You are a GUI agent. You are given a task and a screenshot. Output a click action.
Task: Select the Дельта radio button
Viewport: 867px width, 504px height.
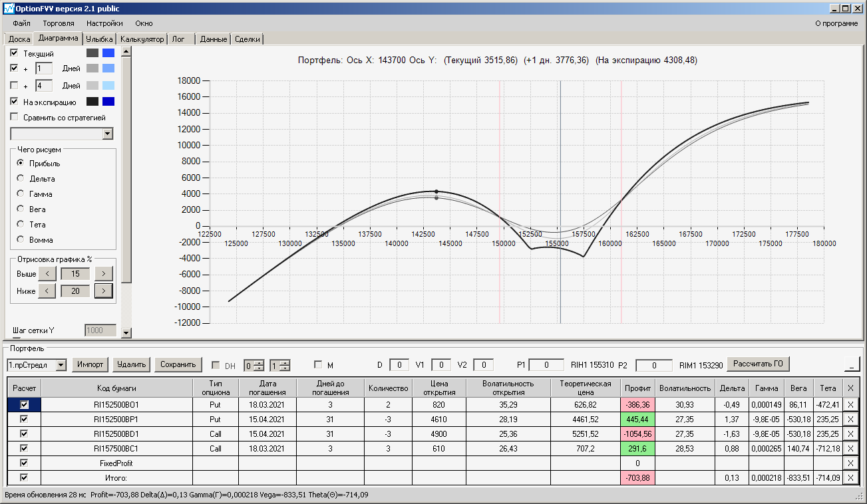21,178
